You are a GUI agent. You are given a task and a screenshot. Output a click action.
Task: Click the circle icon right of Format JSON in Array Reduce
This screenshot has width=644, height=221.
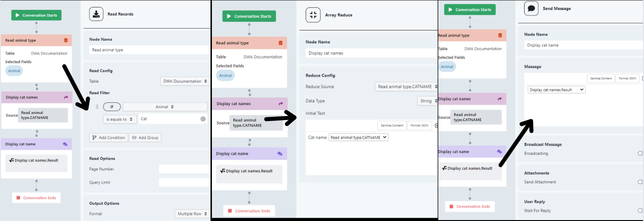tap(436, 125)
